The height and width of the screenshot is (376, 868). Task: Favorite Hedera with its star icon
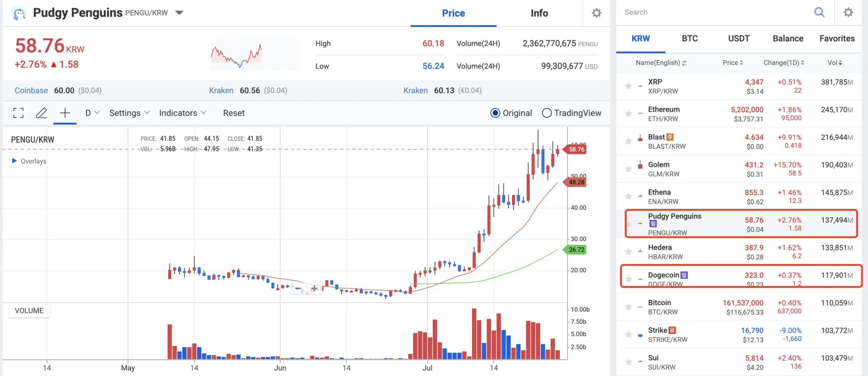[x=629, y=252]
